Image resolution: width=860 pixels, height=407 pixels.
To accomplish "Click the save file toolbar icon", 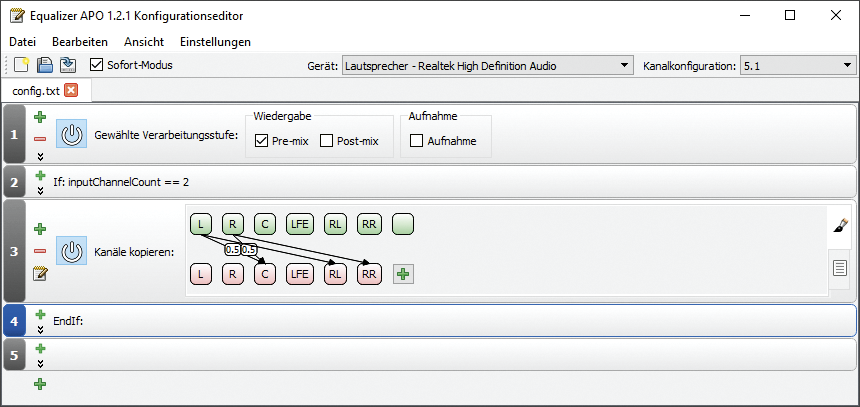I will pyautogui.click(x=44, y=65).
